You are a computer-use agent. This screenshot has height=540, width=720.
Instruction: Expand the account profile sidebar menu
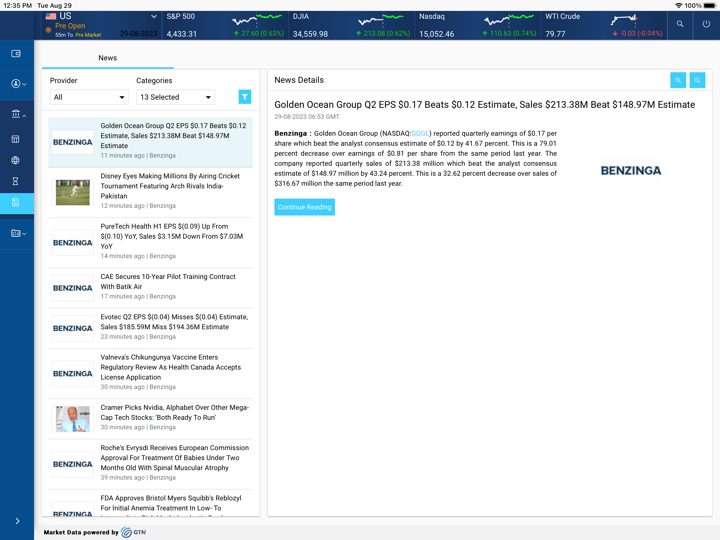(17, 84)
